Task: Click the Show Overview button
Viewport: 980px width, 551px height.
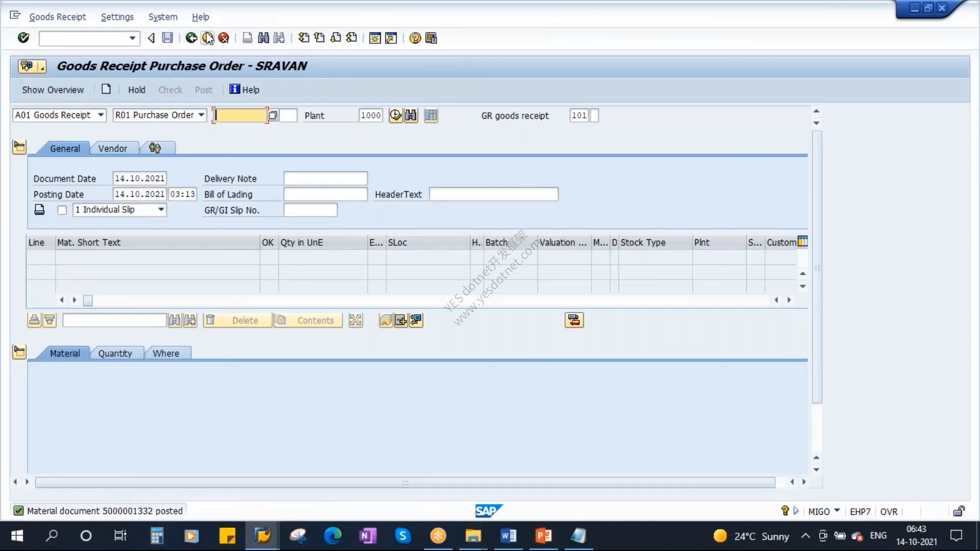Action: tap(53, 90)
